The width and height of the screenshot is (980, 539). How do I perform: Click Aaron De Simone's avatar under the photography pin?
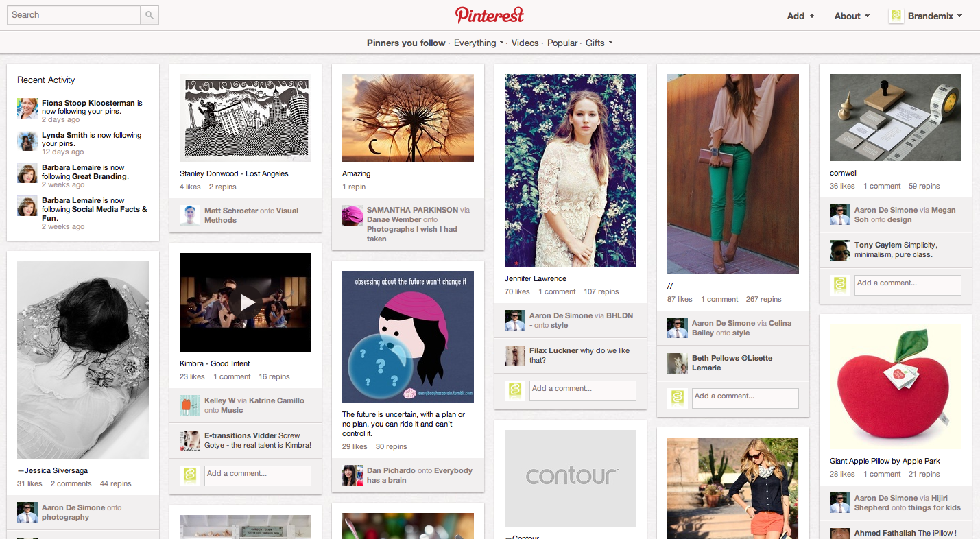[27, 512]
